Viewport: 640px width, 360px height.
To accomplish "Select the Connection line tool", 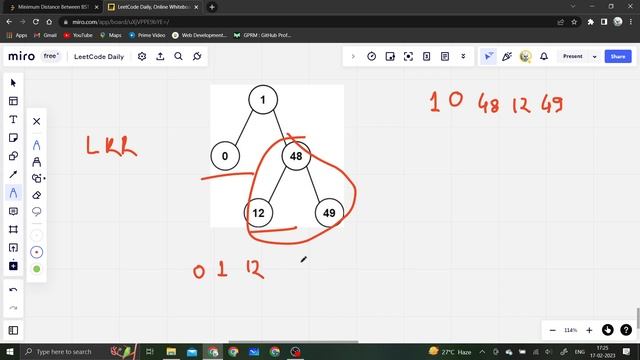I will pyautogui.click(x=13, y=174).
